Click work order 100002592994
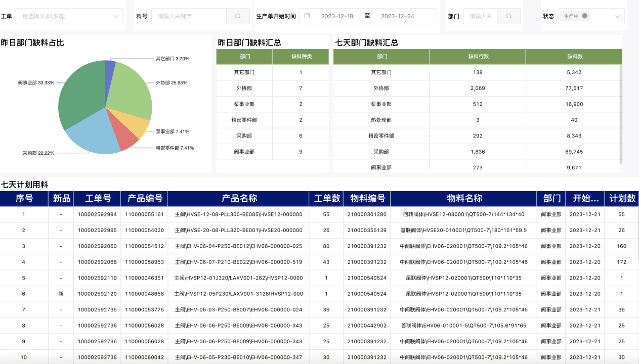Screen dimensions: 639x364 tap(97, 214)
